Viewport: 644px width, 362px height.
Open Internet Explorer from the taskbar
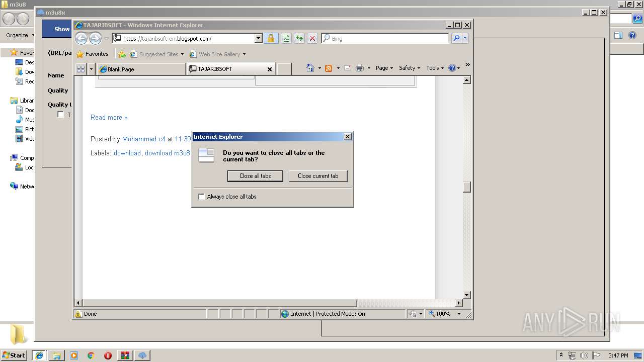click(40, 355)
